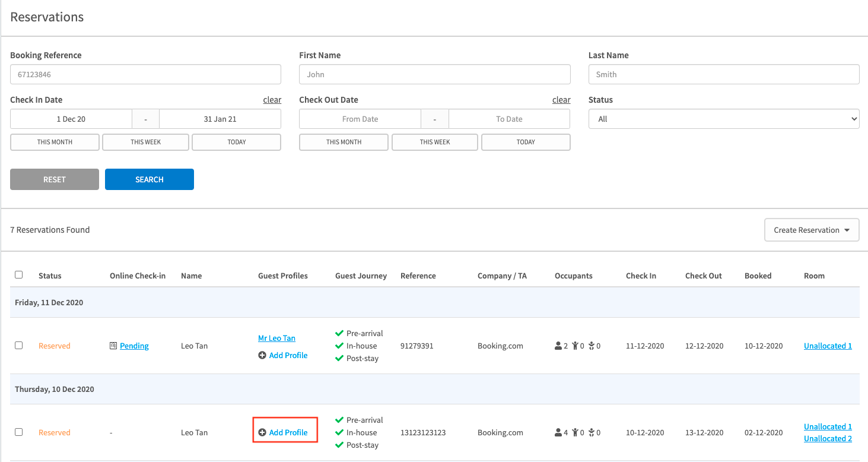Viewport: 868px width, 462px height.
Task: Click the child occupants icon in the Friday row
Action: click(575, 346)
